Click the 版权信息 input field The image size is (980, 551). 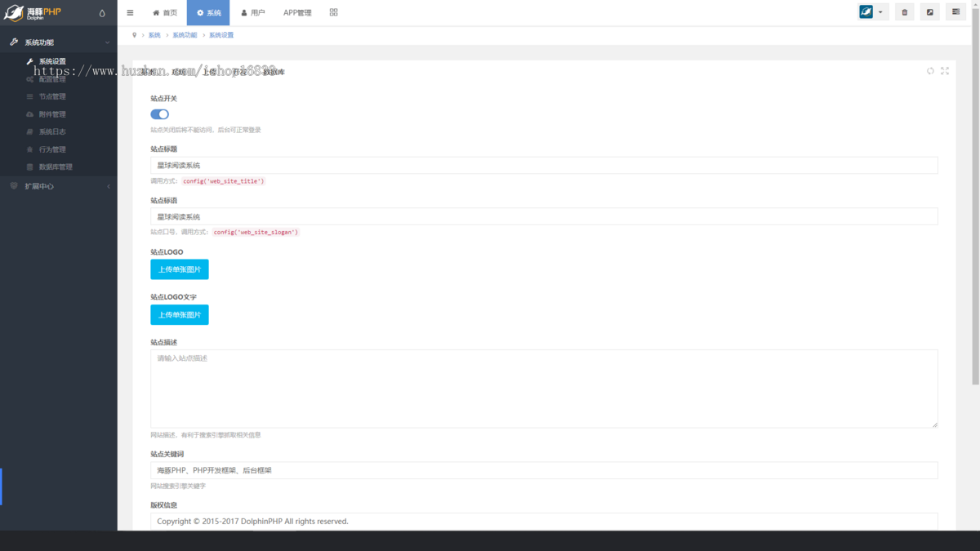point(544,521)
